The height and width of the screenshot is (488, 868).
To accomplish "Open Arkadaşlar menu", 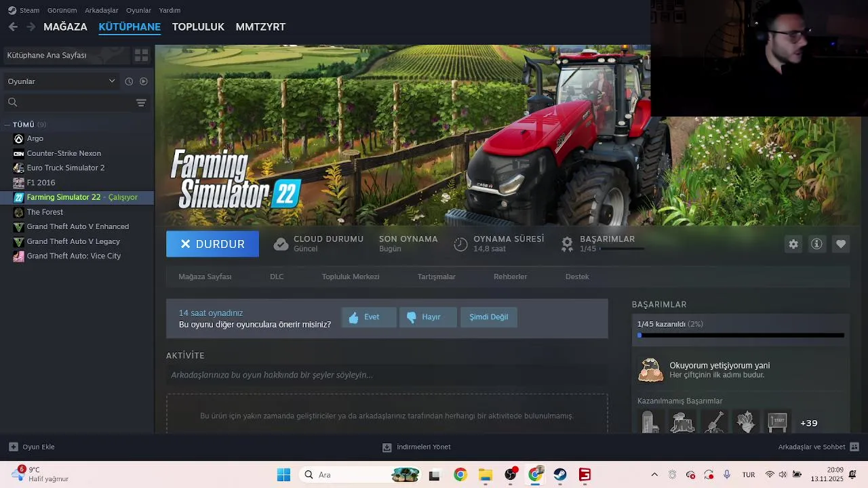I will (x=101, y=10).
